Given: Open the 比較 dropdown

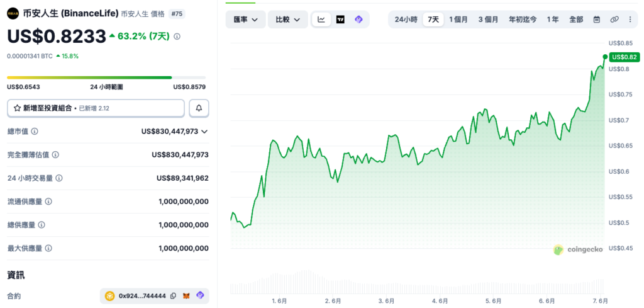Looking at the screenshot, I should click(x=287, y=20).
